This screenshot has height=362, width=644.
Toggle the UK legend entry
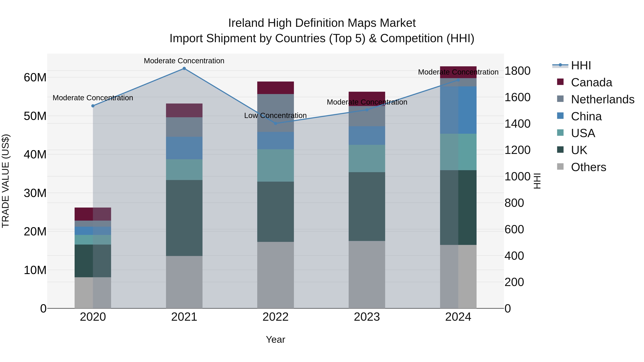point(572,150)
